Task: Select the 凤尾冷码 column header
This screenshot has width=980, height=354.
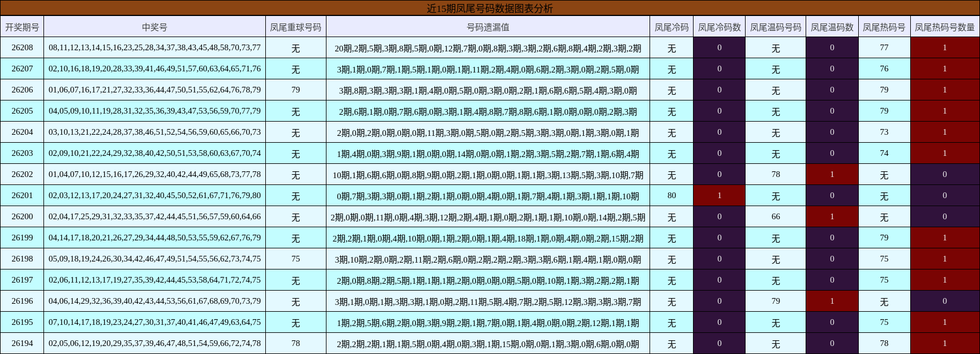Action: (671, 27)
